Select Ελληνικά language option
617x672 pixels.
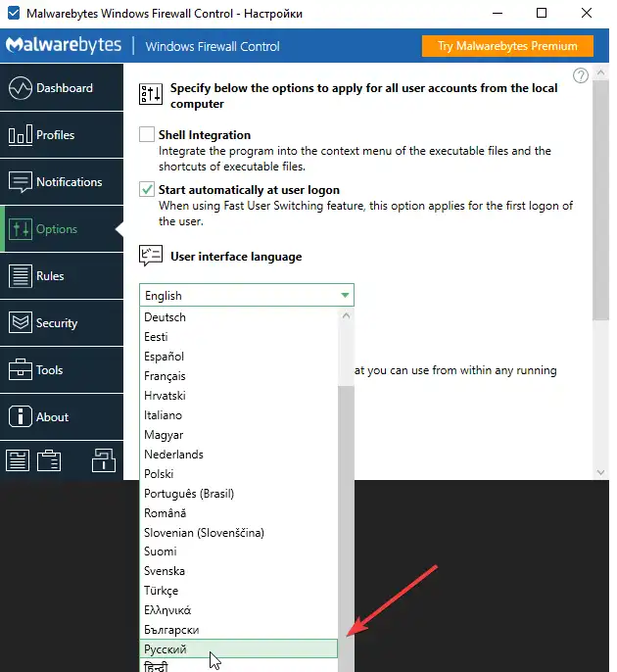[x=239, y=610]
